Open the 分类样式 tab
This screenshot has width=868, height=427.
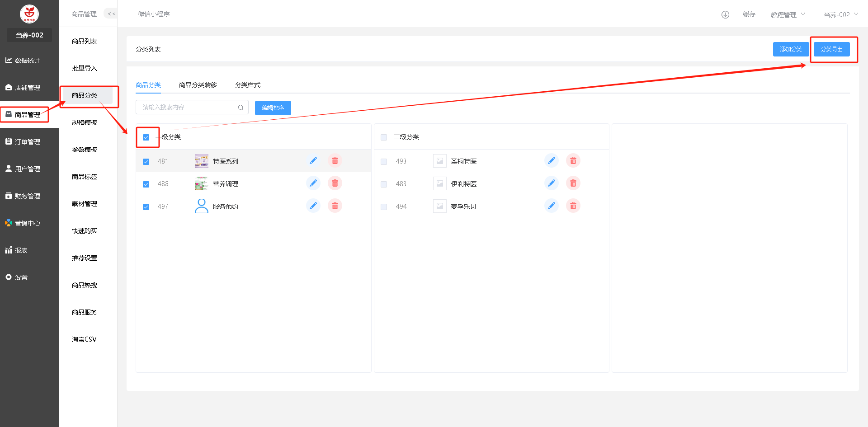click(x=248, y=85)
